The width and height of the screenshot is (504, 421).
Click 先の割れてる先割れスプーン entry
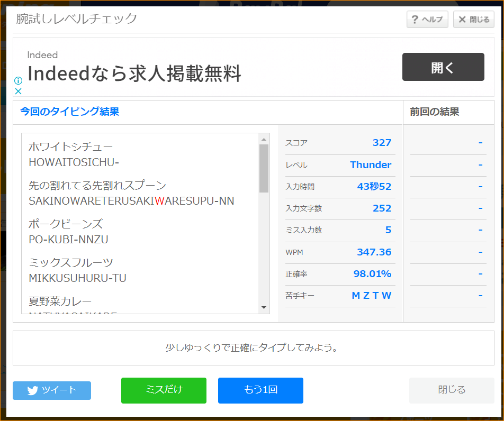pos(97,185)
